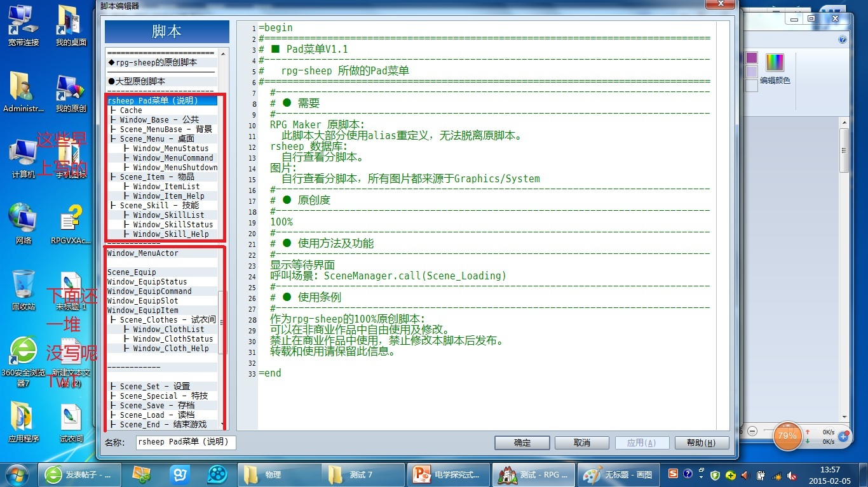Click the 名称 input field
This screenshot has width=868, height=487.
[186, 442]
